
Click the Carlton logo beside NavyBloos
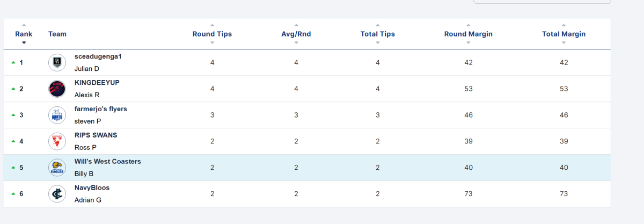tap(57, 194)
